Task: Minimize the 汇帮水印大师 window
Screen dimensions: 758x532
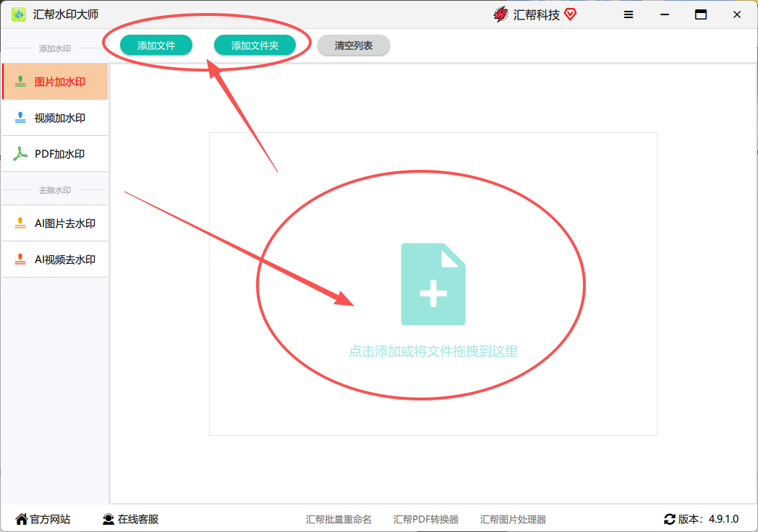Action: [x=665, y=14]
